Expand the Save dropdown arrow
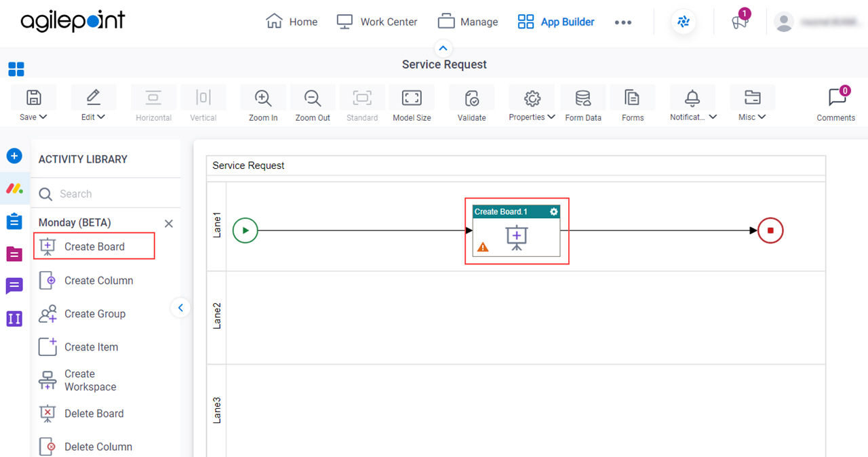The image size is (868, 457). [x=43, y=117]
